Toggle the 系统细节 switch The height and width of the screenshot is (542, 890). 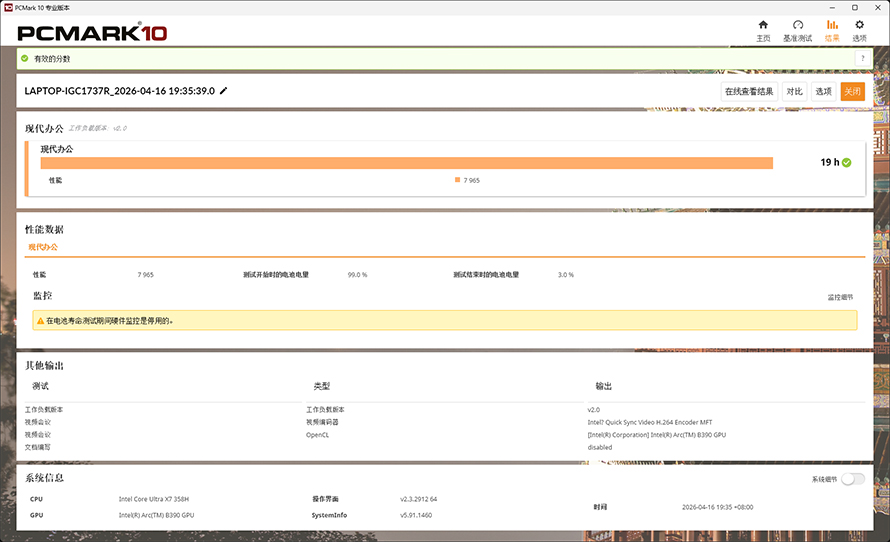(853, 479)
